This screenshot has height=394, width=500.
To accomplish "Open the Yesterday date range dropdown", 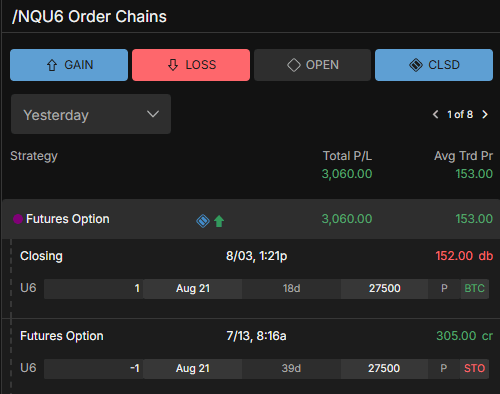I will pyautogui.click(x=91, y=114).
